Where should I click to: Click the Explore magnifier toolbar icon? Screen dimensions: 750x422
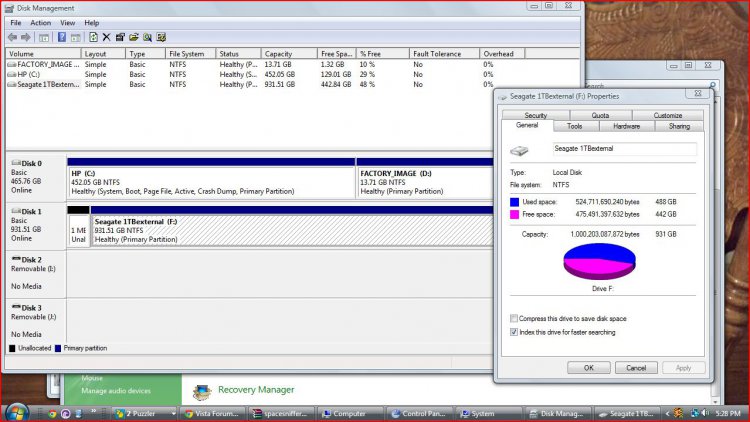tap(147, 37)
